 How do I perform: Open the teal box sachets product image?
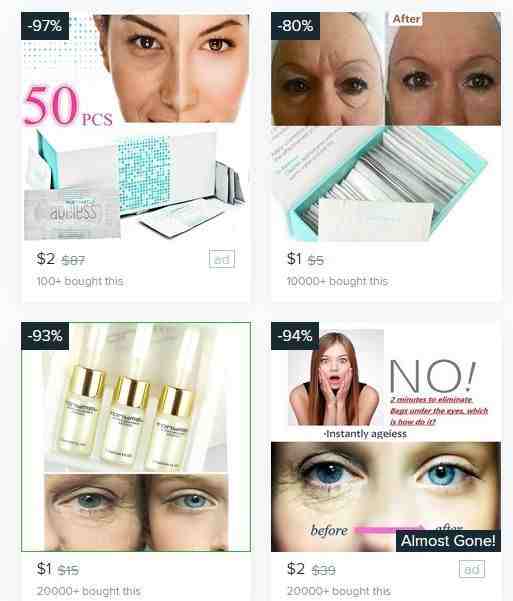386,126
